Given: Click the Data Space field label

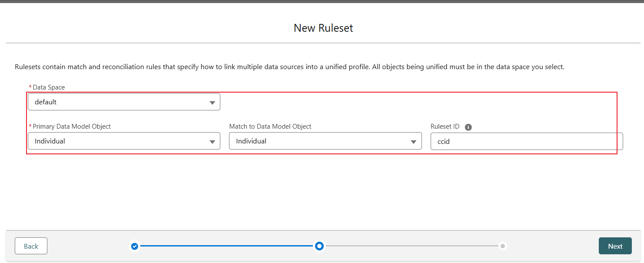Looking at the screenshot, I should coord(49,87).
